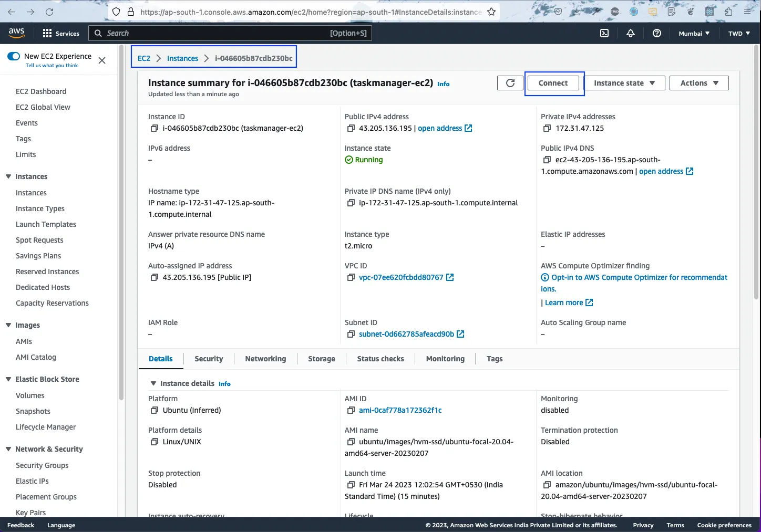Switch to the Security tab

[x=209, y=359]
